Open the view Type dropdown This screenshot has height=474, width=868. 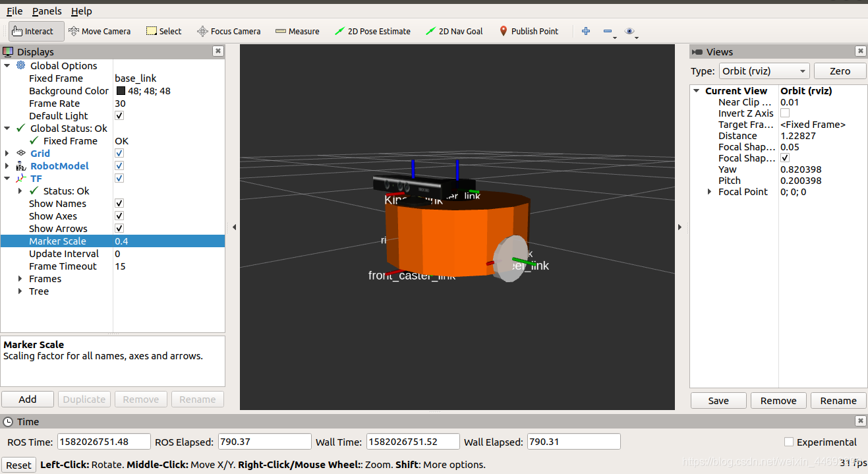(764, 71)
